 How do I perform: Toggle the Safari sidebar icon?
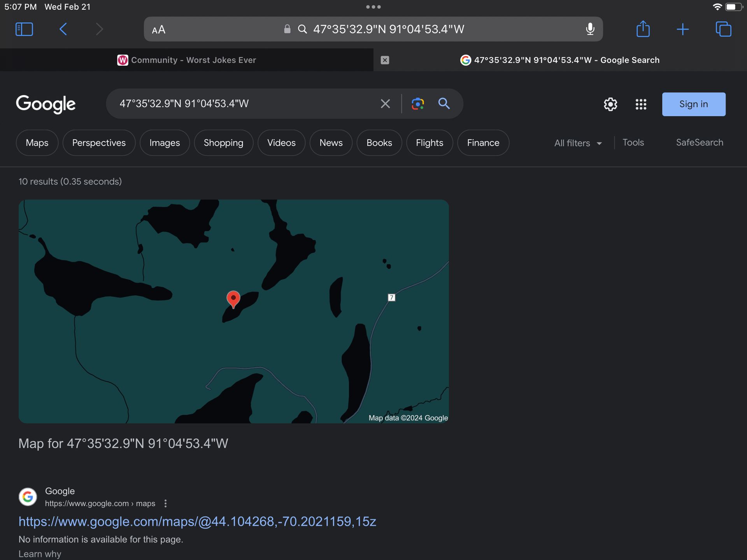pyautogui.click(x=24, y=29)
